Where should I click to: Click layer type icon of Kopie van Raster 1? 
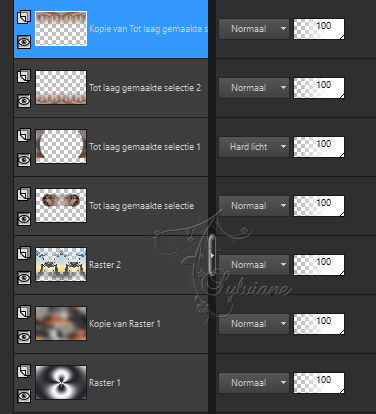click(24, 312)
